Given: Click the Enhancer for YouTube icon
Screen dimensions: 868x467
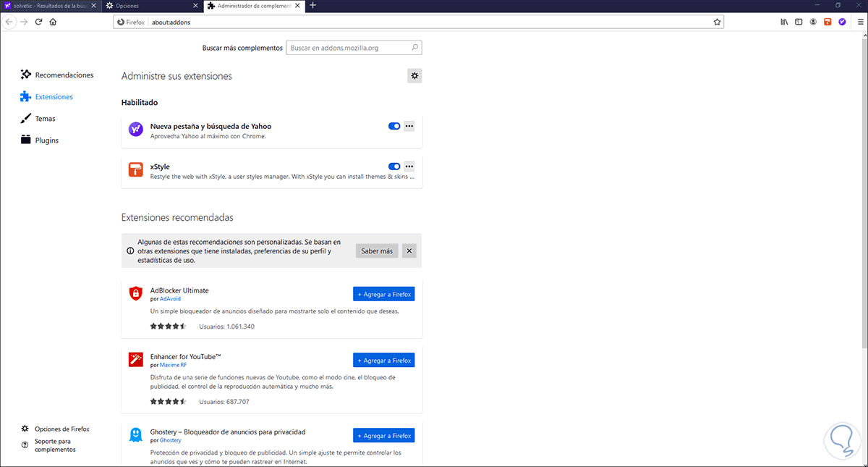Looking at the screenshot, I should click(135, 359).
